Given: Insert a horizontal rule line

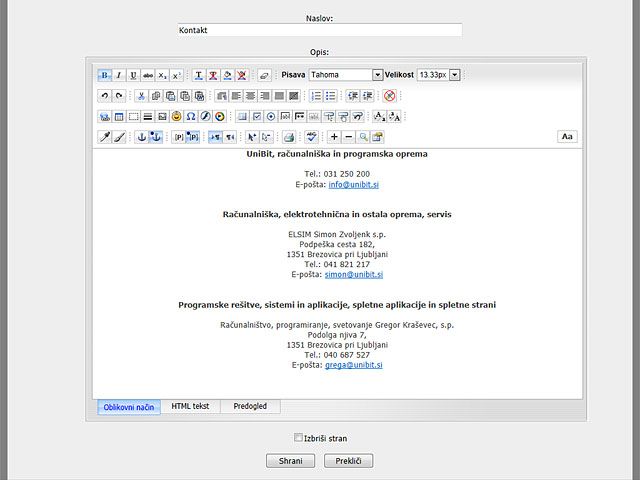Looking at the screenshot, I should (148, 117).
